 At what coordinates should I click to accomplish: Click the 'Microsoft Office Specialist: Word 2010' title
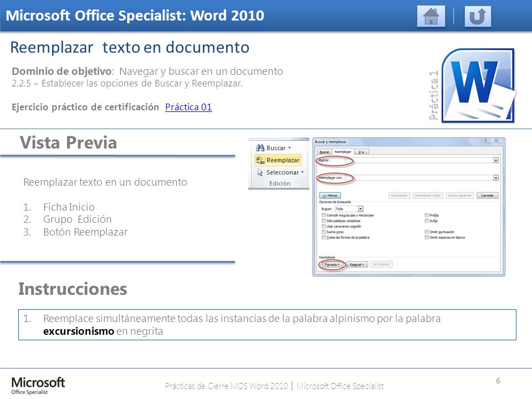pyautogui.click(x=135, y=16)
